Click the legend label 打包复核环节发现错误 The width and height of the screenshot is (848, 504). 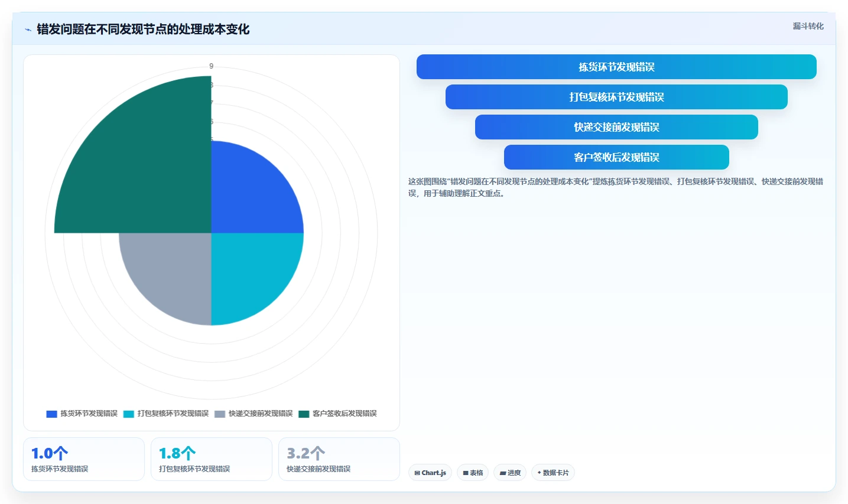[x=173, y=414]
